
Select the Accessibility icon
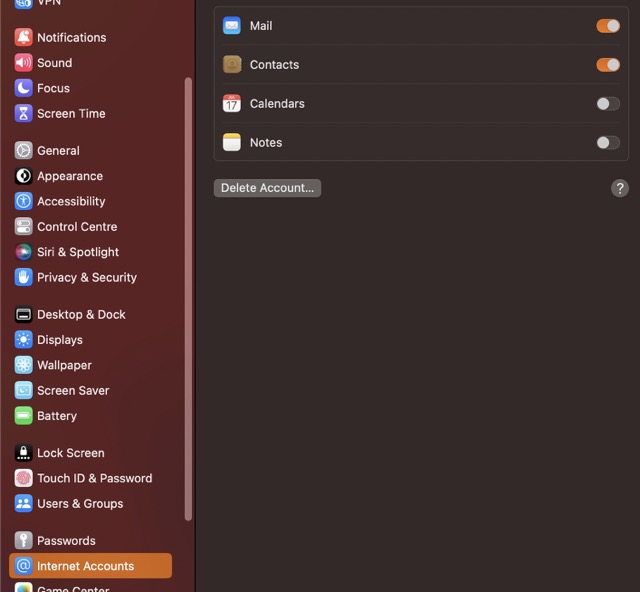pos(23,201)
